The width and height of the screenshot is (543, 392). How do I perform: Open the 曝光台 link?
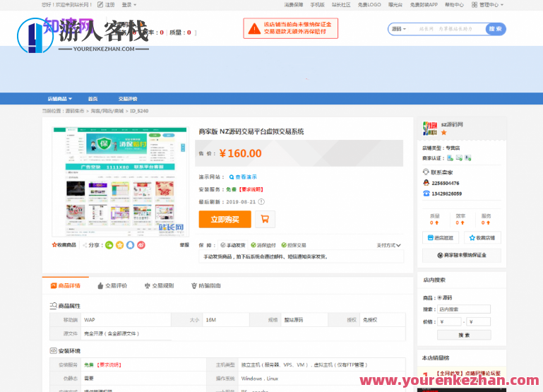tap(395, 4)
